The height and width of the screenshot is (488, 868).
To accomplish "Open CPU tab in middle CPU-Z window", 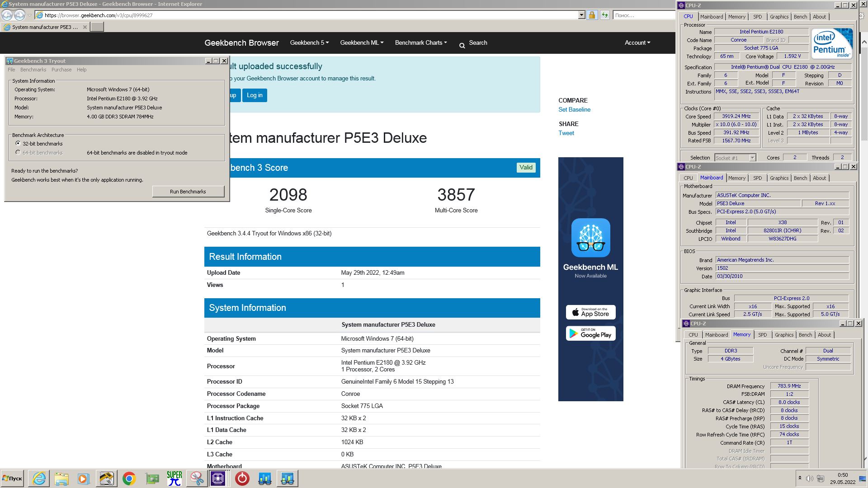I will click(x=688, y=178).
